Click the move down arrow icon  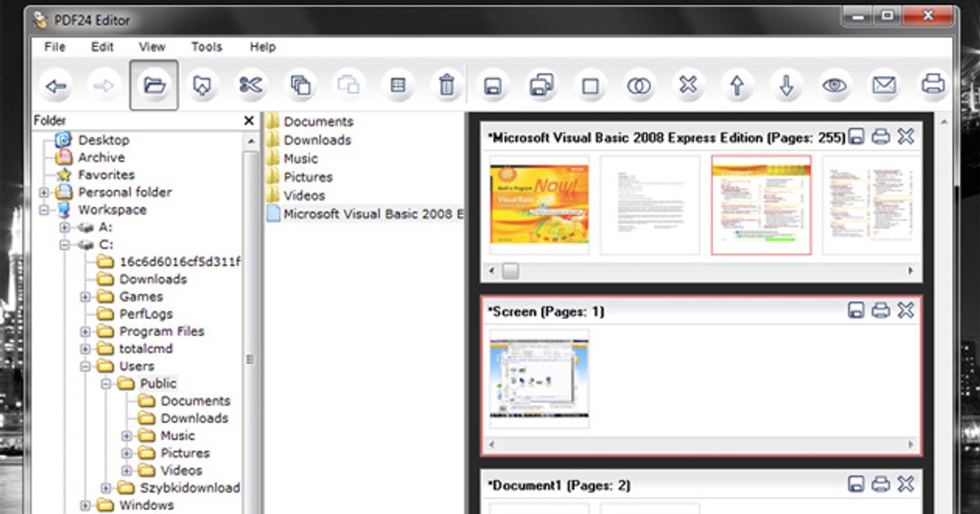pos(786,85)
